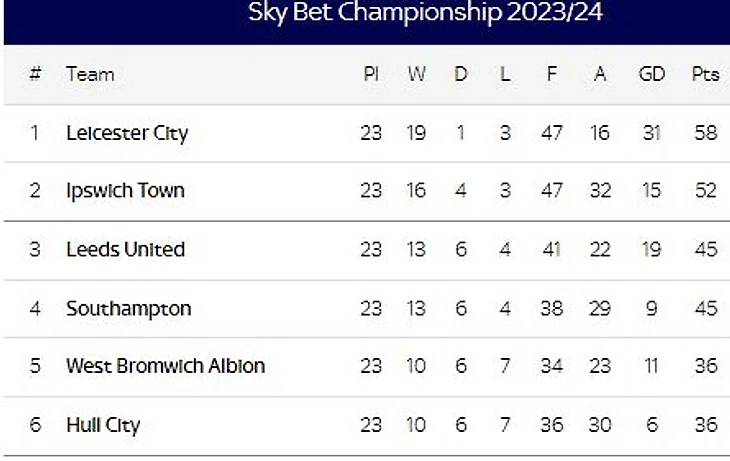Click the Sky Bet Championship 2023/24 title
Viewport: 730px width, 461px height.
(425, 13)
